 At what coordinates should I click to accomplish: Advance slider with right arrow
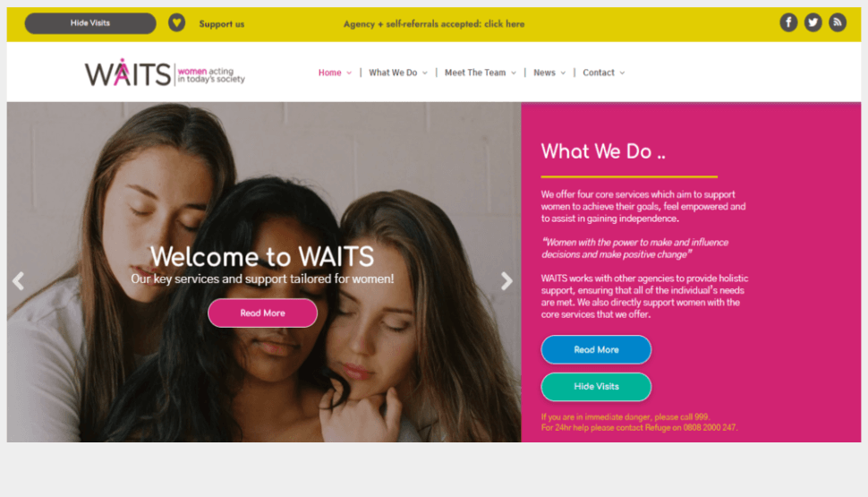pyautogui.click(x=506, y=281)
